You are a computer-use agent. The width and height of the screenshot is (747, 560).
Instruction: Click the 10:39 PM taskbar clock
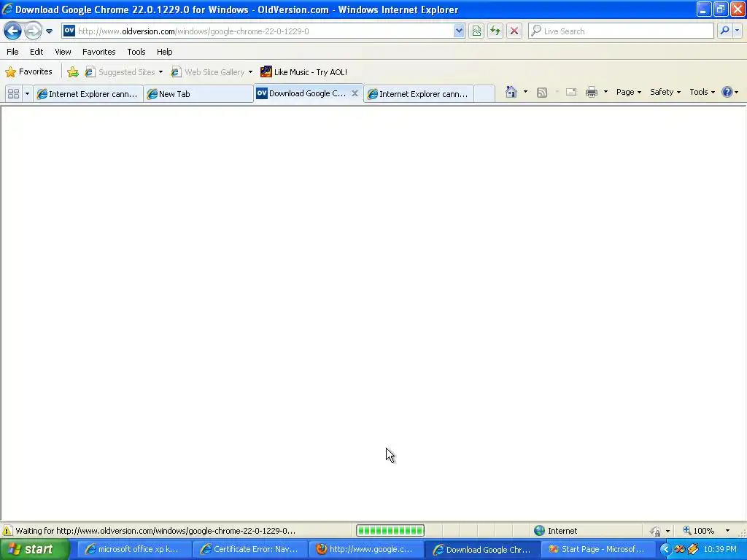click(x=720, y=549)
